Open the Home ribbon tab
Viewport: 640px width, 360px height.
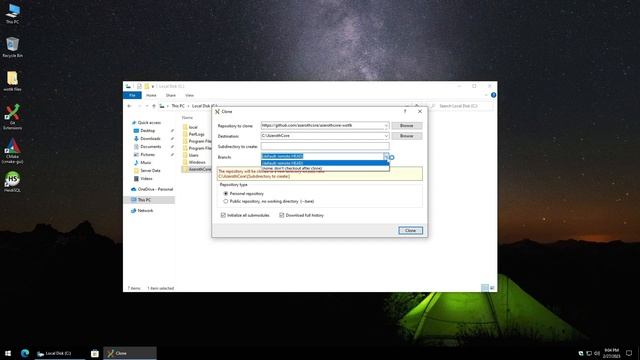pos(151,95)
